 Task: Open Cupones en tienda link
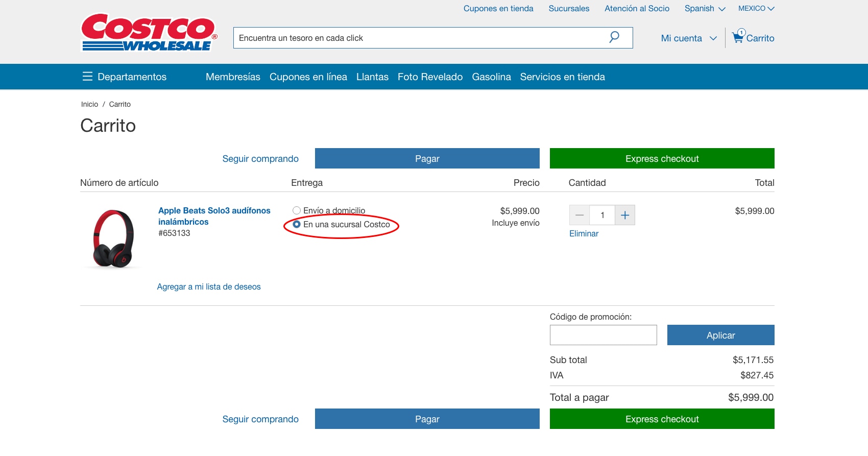tap(498, 9)
